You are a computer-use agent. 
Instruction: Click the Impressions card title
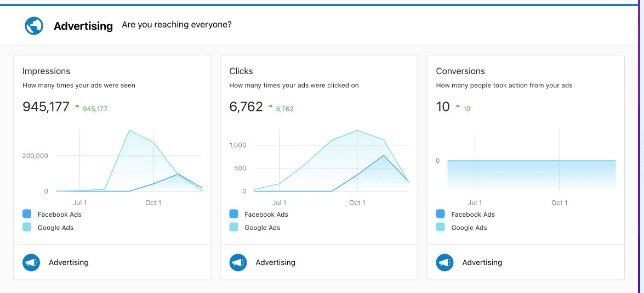coord(46,71)
